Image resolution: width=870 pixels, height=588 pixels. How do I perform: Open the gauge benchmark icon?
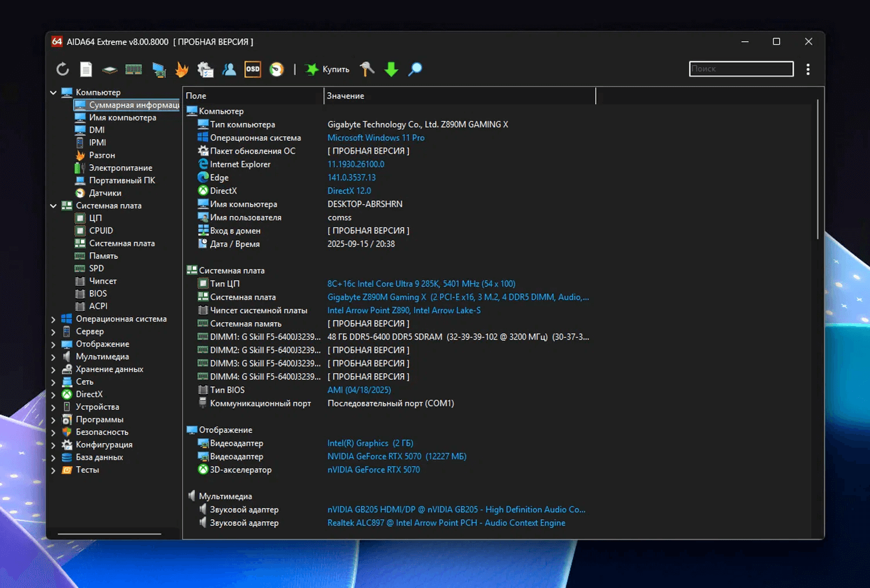(277, 70)
